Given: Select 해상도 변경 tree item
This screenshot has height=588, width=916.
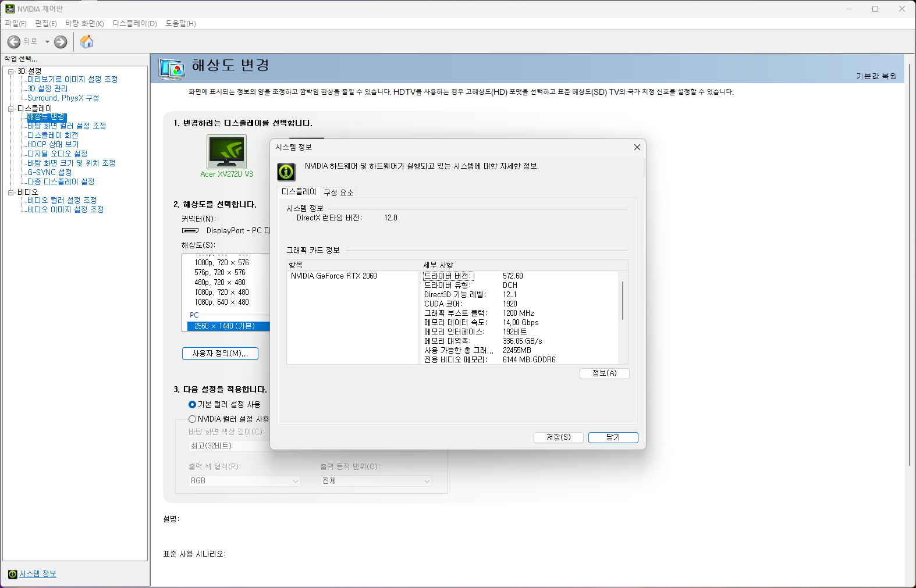Looking at the screenshot, I should (x=47, y=117).
